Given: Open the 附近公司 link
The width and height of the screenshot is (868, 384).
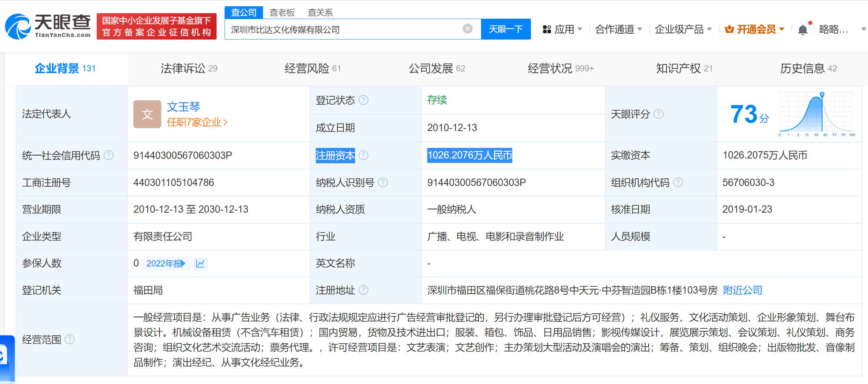Looking at the screenshot, I should coord(742,290).
